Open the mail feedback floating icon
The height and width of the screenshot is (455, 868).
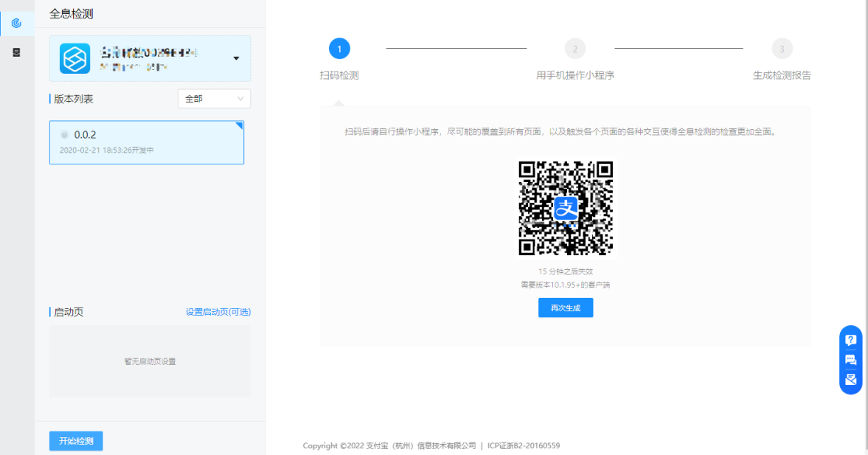tap(851, 380)
